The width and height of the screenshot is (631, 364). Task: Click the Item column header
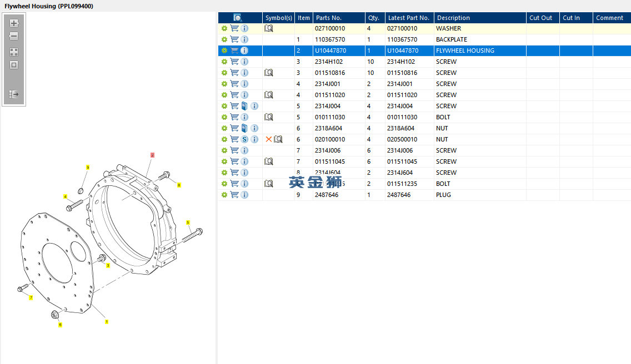tap(304, 18)
